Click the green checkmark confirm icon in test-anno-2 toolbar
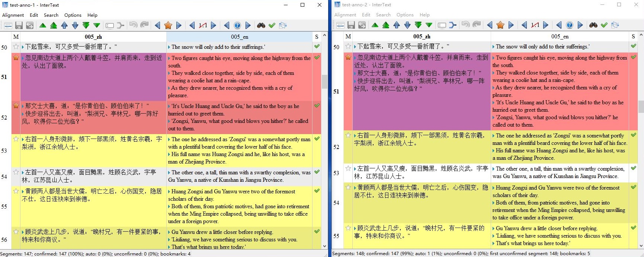644x257 pixels. (604, 25)
